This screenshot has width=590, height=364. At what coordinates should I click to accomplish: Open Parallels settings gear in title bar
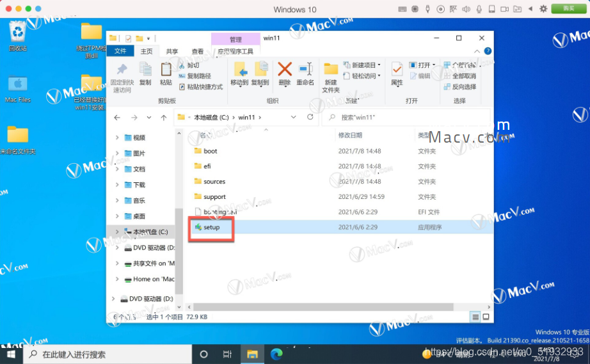click(x=543, y=9)
